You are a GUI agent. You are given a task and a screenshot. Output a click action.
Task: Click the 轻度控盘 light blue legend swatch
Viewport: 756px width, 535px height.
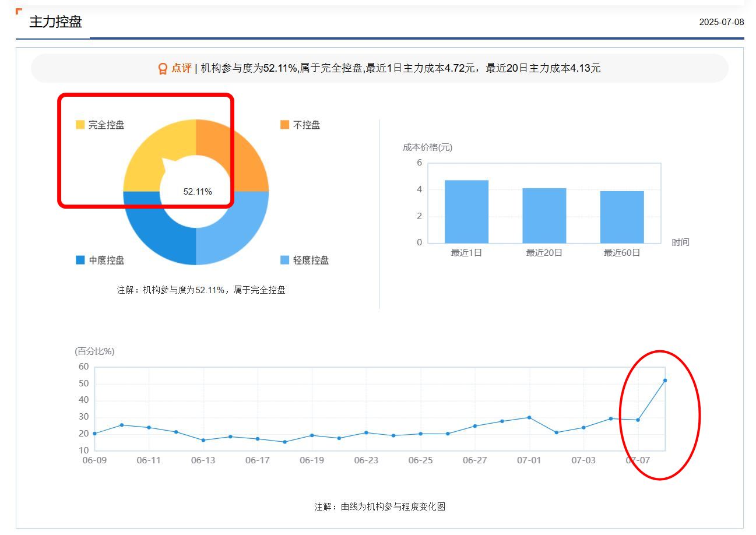(284, 260)
